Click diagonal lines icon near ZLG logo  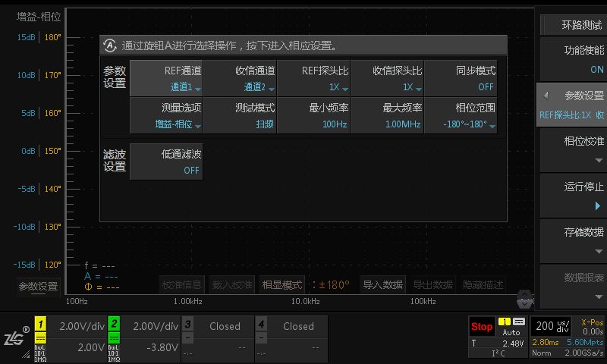point(26,353)
